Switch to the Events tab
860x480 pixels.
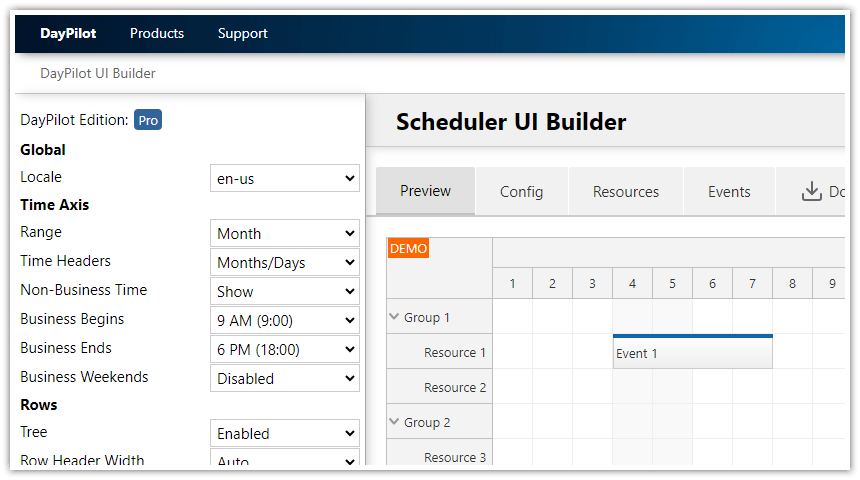click(729, 191)
